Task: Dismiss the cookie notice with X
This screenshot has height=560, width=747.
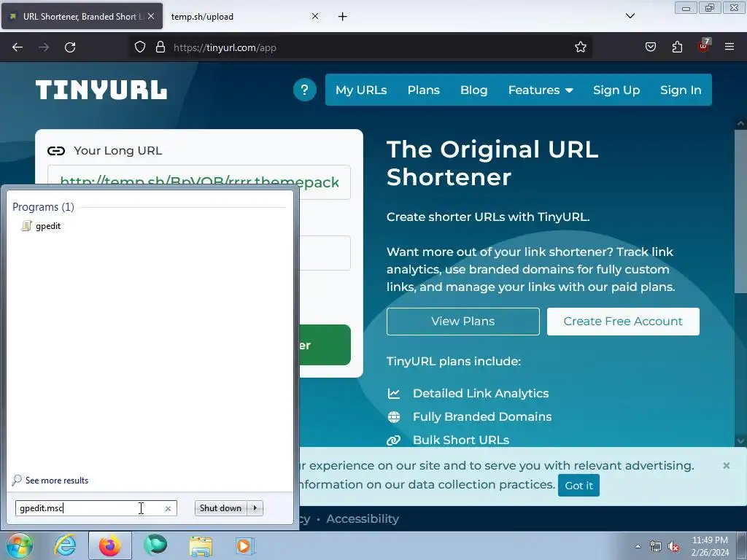Action: click(x=726, y=465)
